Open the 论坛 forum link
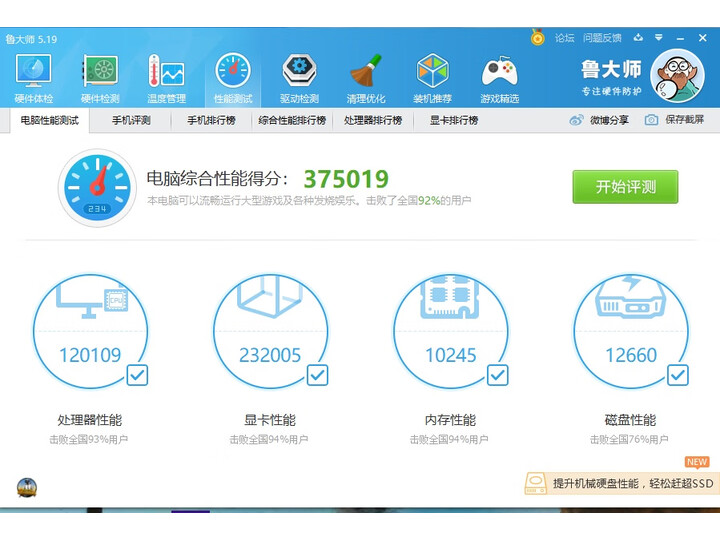This screenshot has height=540, width=720. [564, 38]
